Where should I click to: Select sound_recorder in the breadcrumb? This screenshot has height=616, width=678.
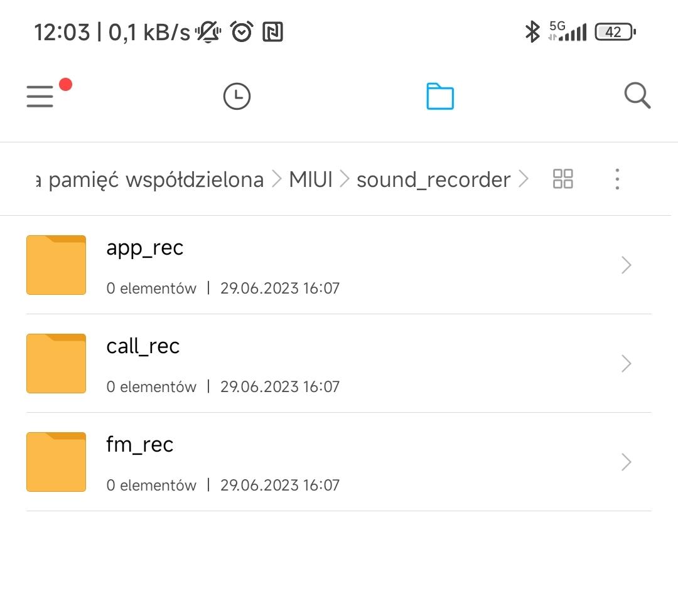433,180
